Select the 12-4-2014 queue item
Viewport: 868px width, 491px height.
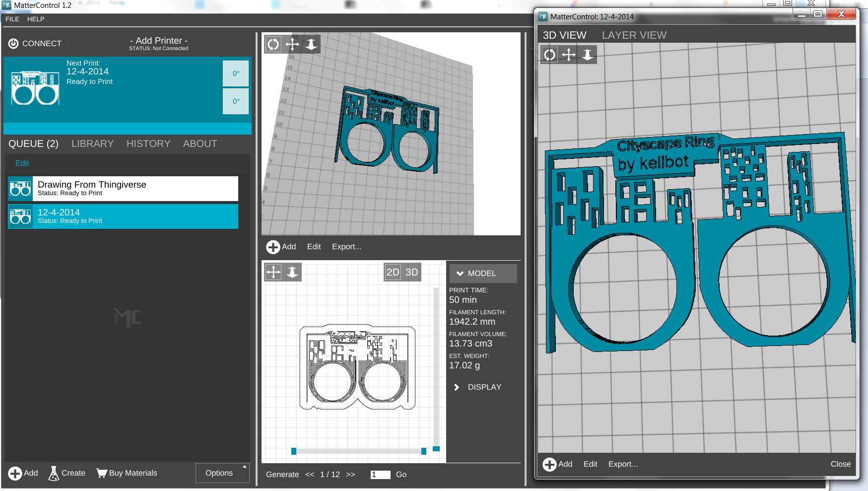point(123,216)
